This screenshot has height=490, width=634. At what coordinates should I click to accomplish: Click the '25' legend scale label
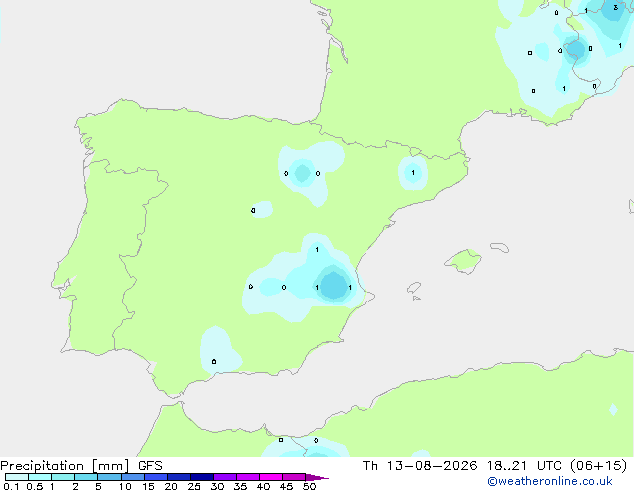(x=194, y=486)
